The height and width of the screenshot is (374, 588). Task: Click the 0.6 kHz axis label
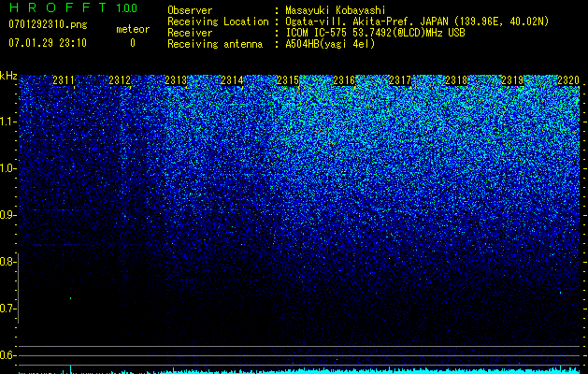click(8, 355)
